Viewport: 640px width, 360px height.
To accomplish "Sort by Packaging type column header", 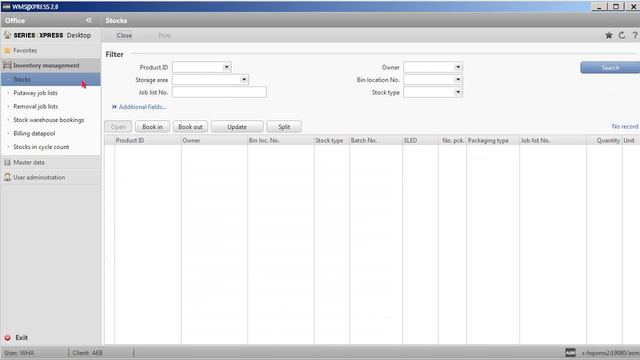I will [493, 140].
